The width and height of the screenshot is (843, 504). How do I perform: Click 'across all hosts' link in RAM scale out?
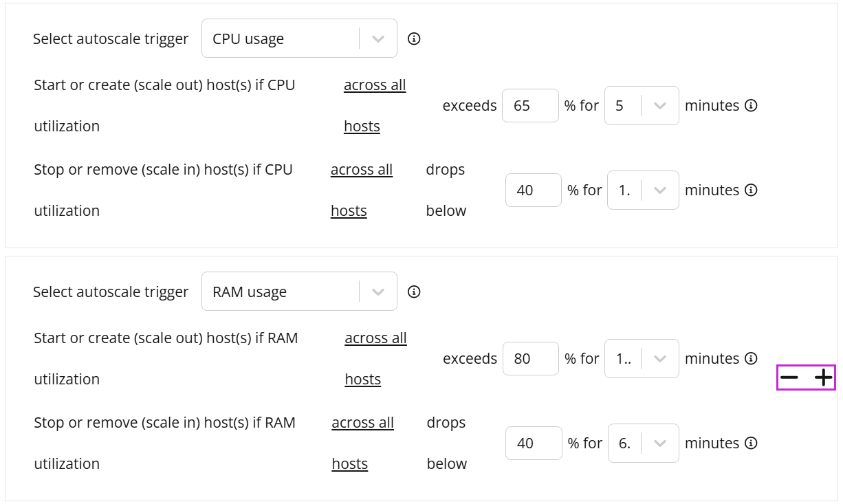375,358
